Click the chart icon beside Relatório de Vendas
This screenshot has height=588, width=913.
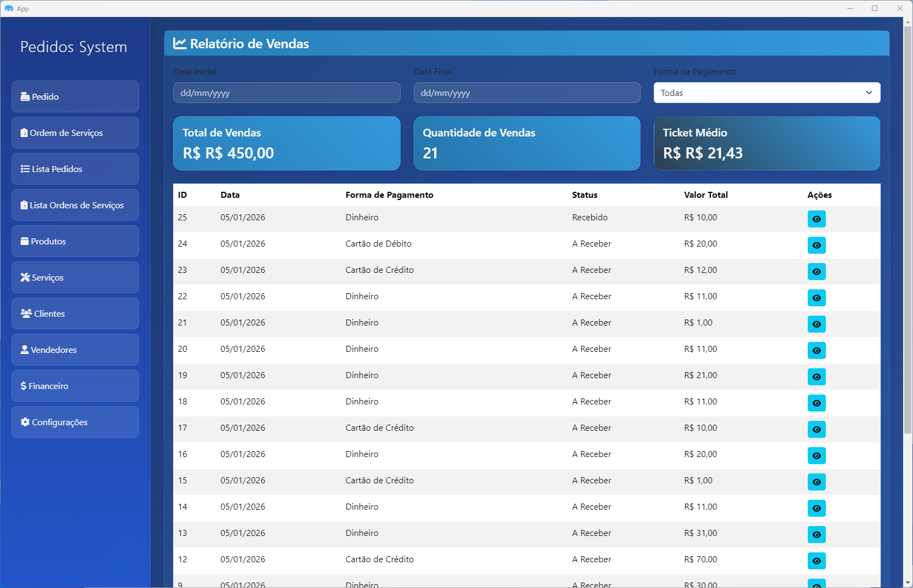click(x=180, y=44)
